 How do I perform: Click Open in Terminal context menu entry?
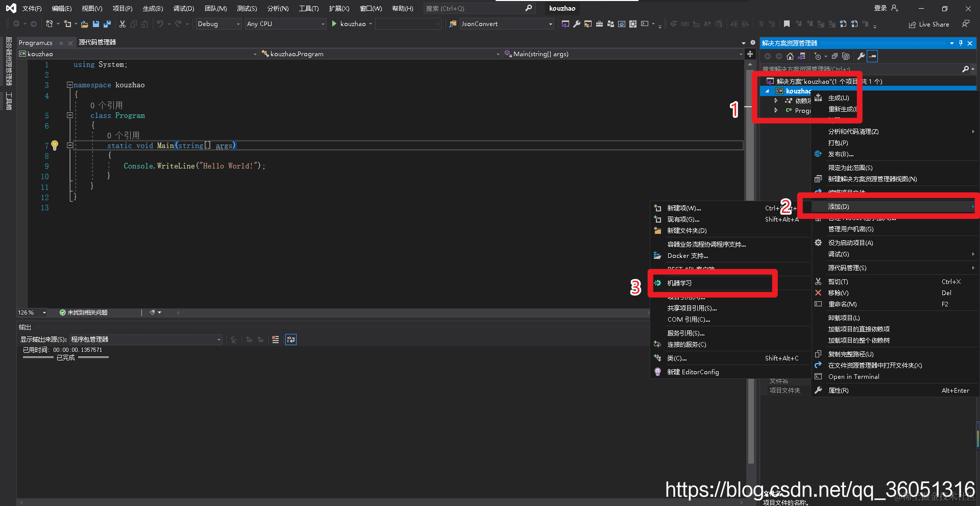(894, 377)
